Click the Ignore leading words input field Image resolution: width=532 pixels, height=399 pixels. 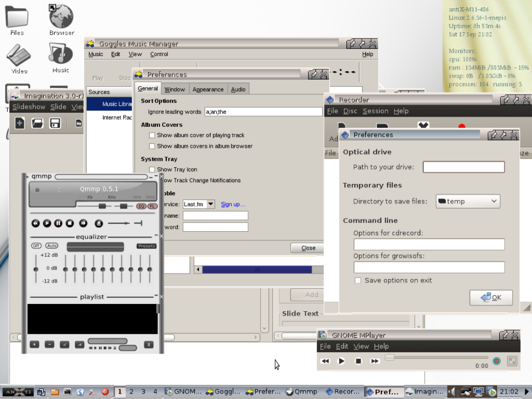(263, 112)
